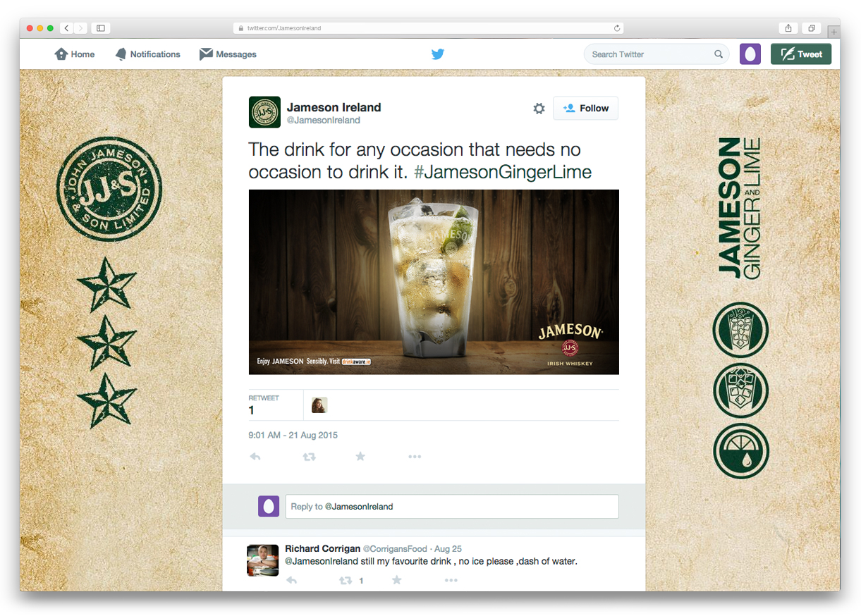Click the search magnifier icon
Screen dimensions: 861x616
pyautogui.click(x=719, y=54)
